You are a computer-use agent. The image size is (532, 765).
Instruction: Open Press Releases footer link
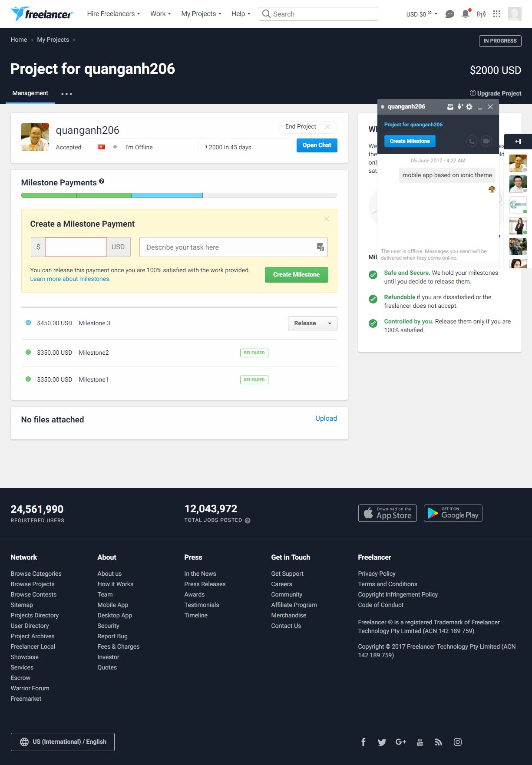[x=205, y=584]
